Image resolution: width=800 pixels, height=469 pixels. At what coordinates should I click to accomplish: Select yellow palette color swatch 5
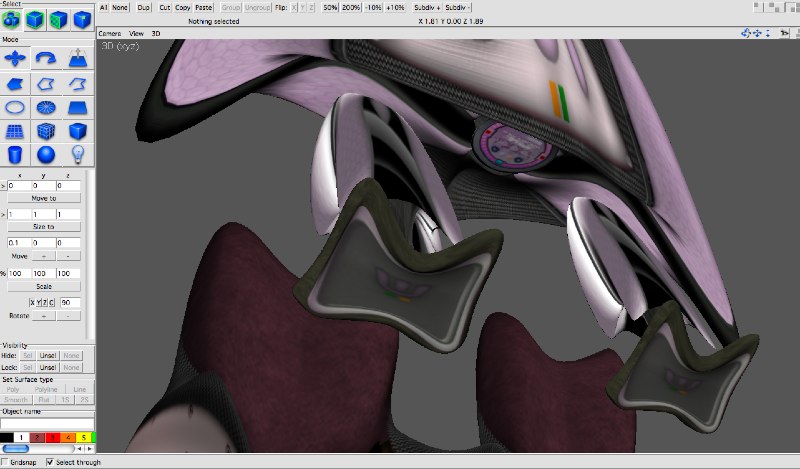pyautogui.click(x=84, y=437)
